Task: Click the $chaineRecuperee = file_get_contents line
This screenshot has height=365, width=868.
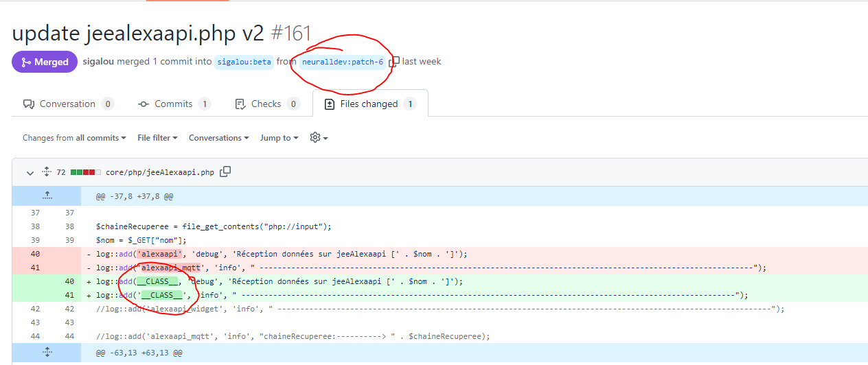Action: point(214,226)
